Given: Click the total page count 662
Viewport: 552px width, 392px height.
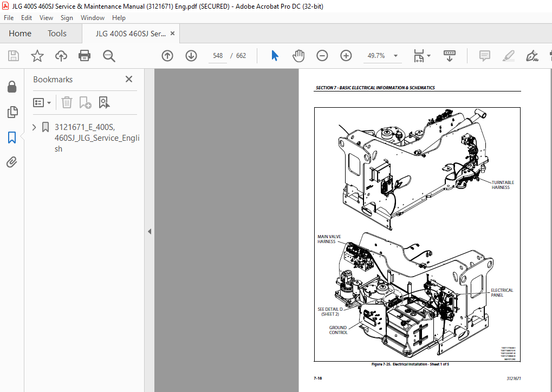Looking at the screenshot, I should tap(241, 56).
